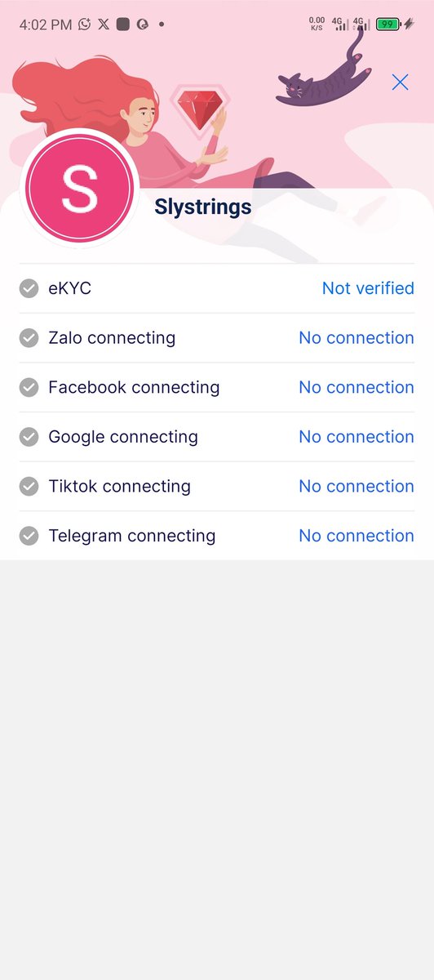Close the profile panel with the X
This screenshot has width=434, height=980.
pos(400,82)
